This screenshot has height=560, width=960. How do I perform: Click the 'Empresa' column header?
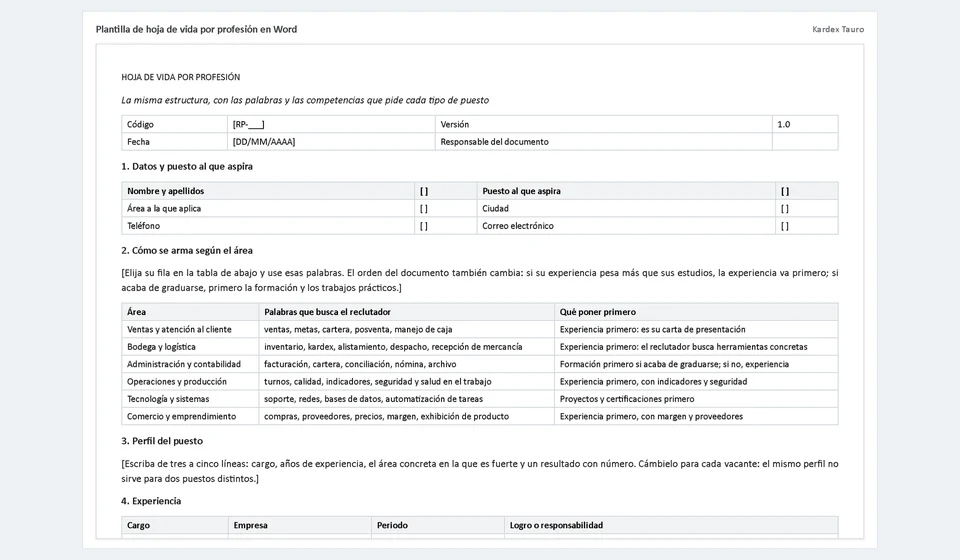tap(300, 525)
